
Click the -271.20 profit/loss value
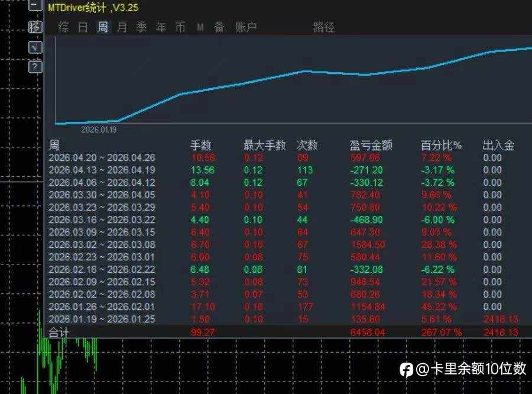click(366, 170)
